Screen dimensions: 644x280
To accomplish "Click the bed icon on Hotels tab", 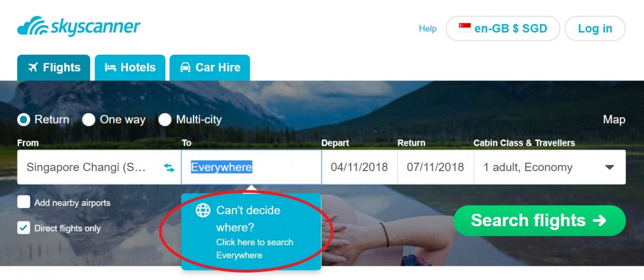I will pyautogui.click(x=110, y=67).
